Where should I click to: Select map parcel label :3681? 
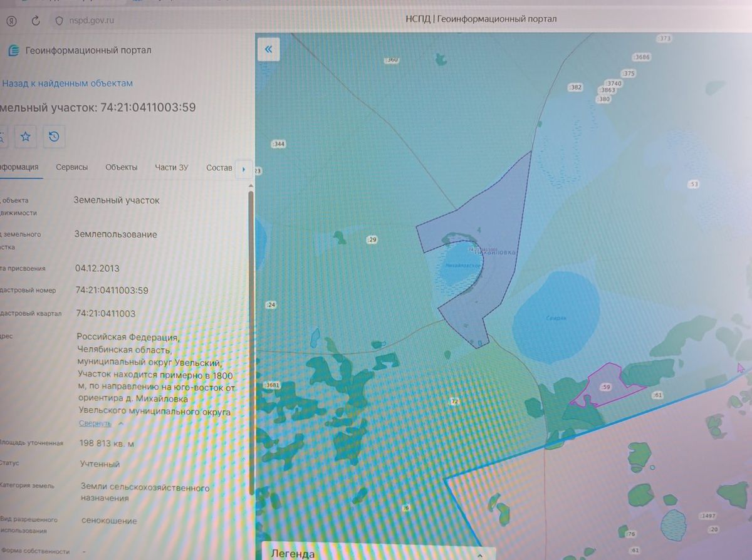coord(273,385)
